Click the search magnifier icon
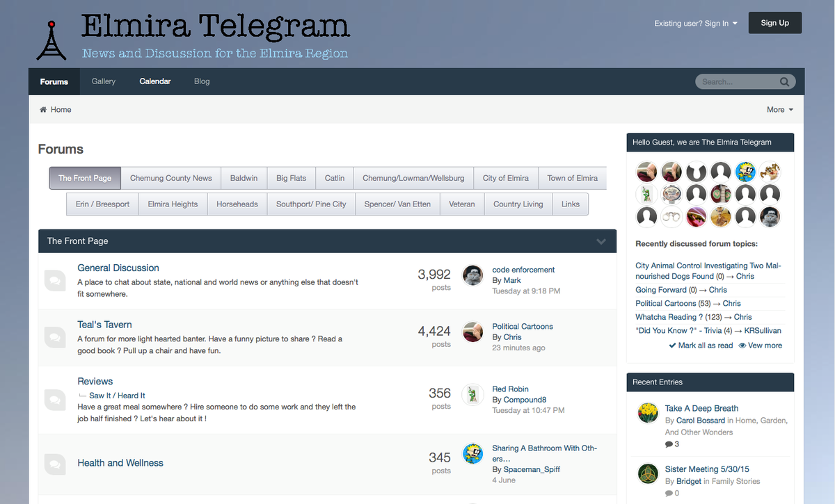The image size is (835, 504). 784,82
